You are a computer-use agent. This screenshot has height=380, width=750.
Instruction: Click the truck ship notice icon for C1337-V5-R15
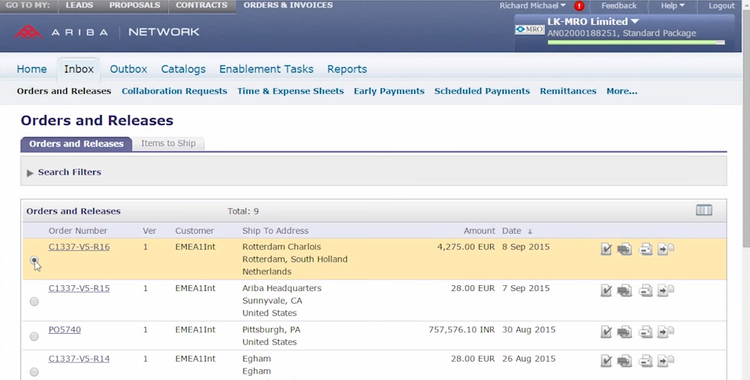[x=624, y=291]
